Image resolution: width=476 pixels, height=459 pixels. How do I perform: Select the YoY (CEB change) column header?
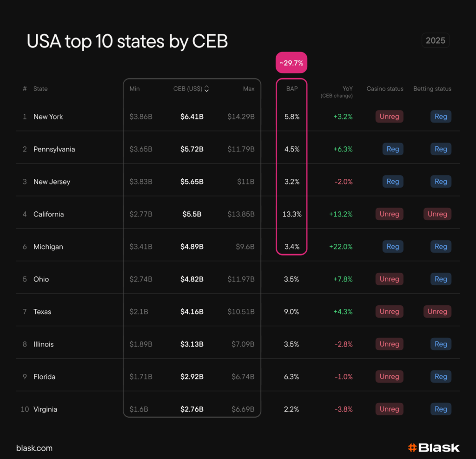click(337, 92)
